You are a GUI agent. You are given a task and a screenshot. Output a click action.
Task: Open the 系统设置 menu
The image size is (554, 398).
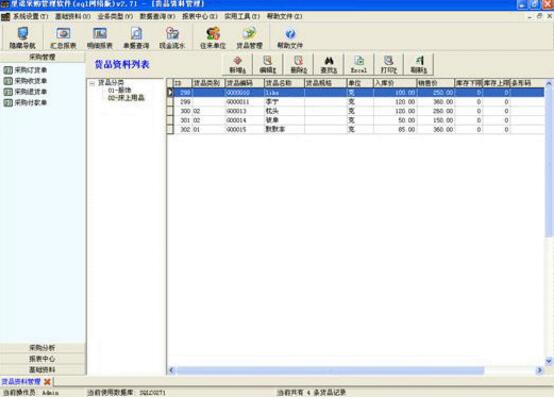click(x=30, y=17)
